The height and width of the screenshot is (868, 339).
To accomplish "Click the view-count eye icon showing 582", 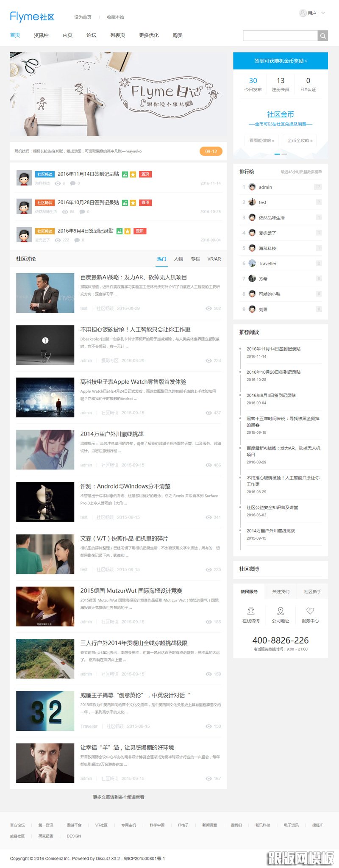I will click(208, 308).
